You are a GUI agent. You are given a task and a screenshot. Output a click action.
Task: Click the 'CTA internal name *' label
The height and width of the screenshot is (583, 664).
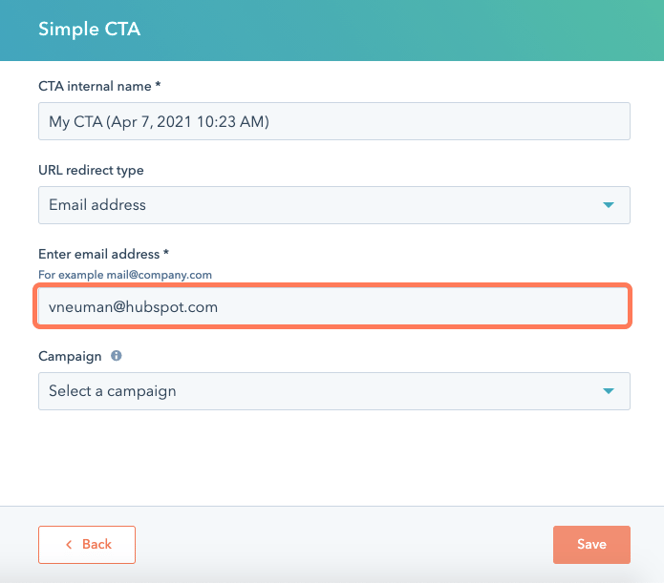click(100, 86)
